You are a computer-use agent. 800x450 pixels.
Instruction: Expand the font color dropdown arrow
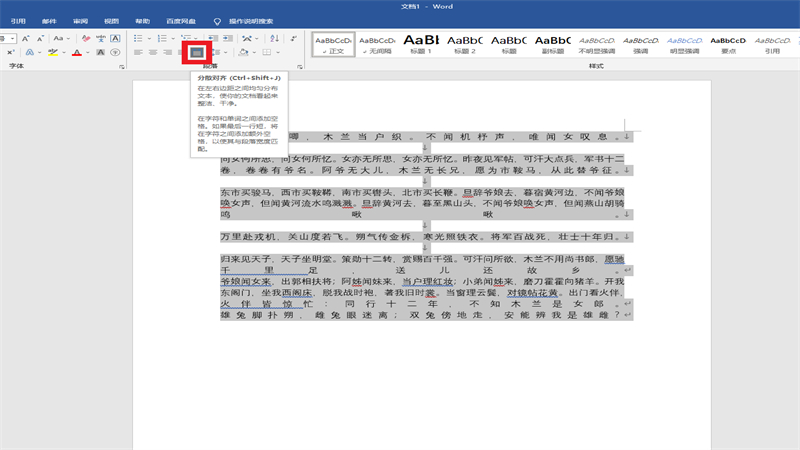[88, 53]
